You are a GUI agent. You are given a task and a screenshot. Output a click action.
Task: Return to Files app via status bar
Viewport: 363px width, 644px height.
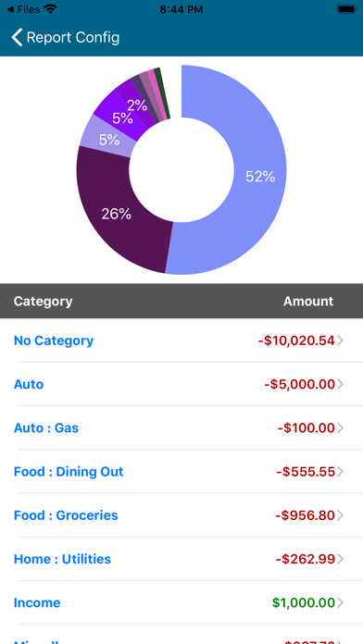pos(24,9)
